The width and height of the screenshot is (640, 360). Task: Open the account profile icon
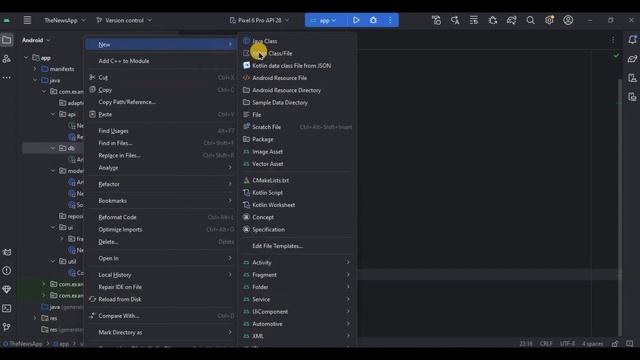[568, 20]
